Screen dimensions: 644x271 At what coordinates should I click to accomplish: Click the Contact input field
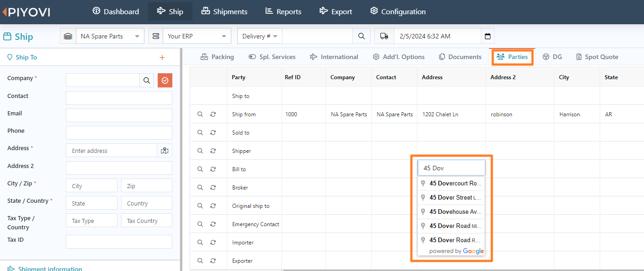119,98
